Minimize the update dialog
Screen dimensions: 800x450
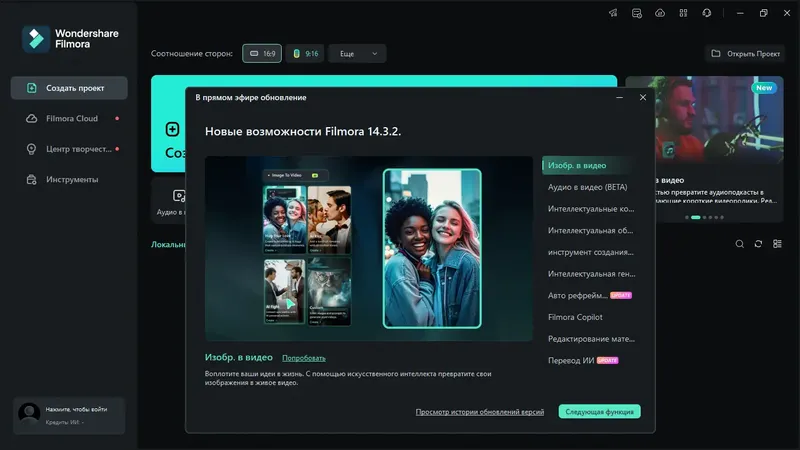(x=619, y=97)
